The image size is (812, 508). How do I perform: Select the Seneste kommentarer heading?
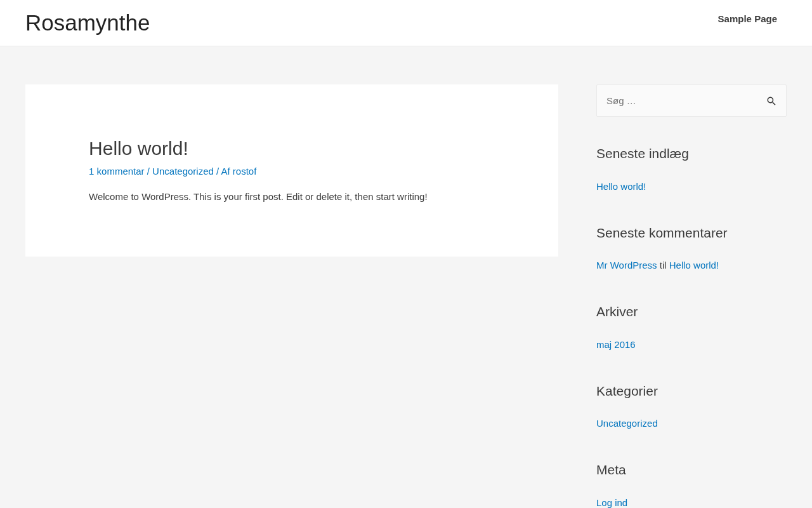tap(662, 233)
